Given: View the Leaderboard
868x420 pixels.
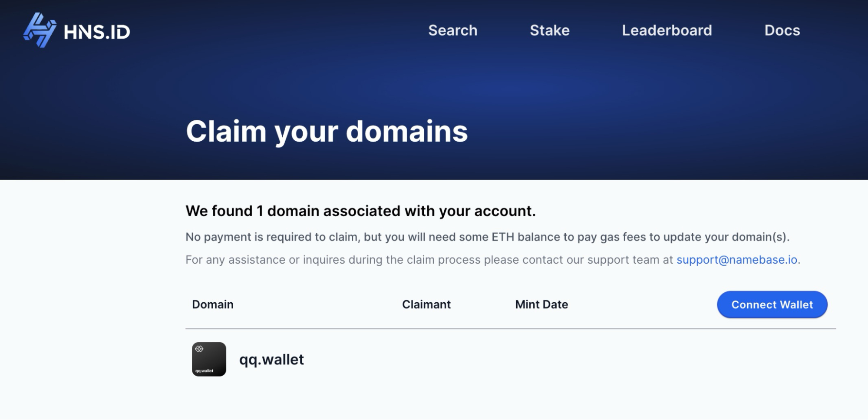Looking at the screenshot, I should pyautogui.click(x=667, y=30).
